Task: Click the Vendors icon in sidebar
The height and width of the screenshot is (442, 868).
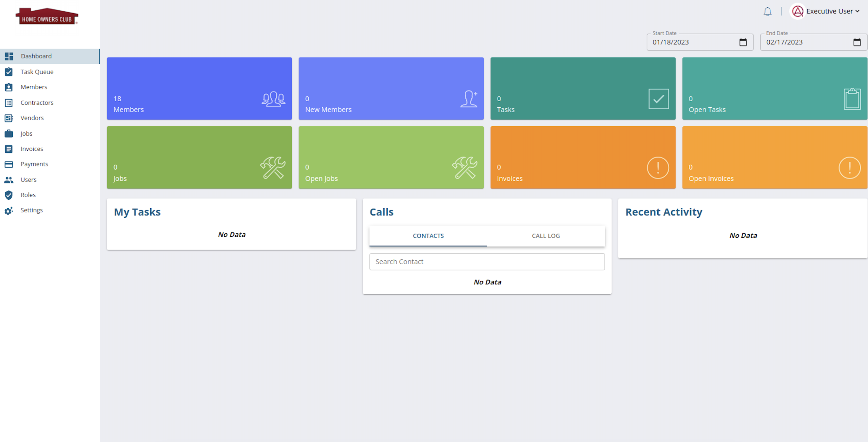Action: [9, 118]
